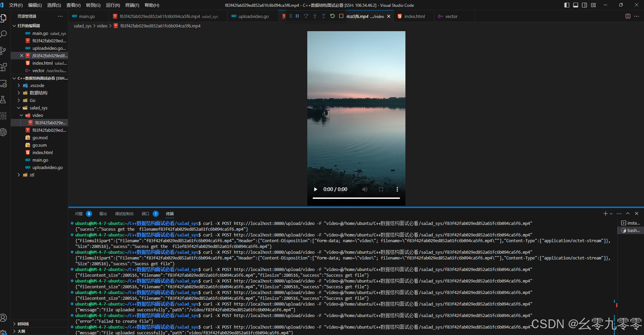This screenshot has height=335, width=644.
Task: Open the Accounts icon in activity bar
Action: [3, 318]
